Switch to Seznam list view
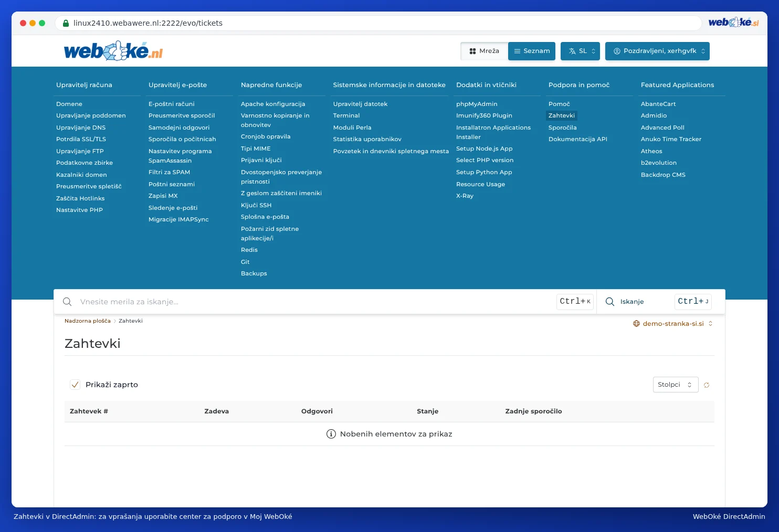The image size is (779, 532). tap(532, 51)
